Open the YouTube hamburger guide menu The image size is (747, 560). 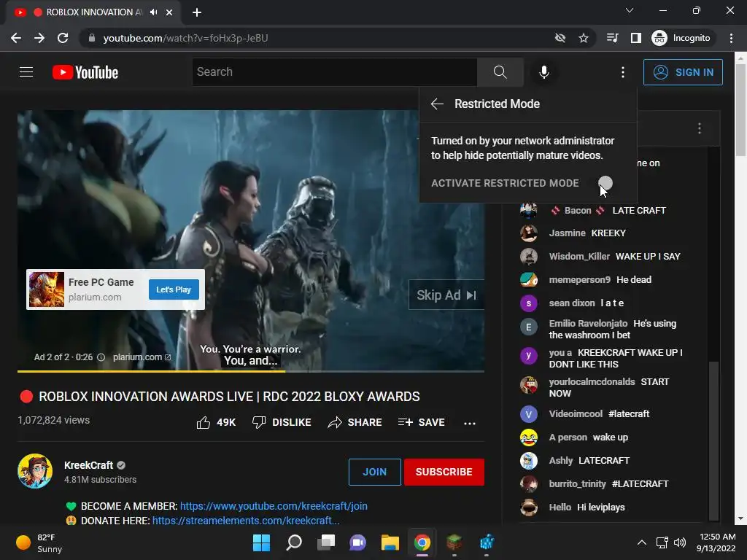click(x=26, y=72)
